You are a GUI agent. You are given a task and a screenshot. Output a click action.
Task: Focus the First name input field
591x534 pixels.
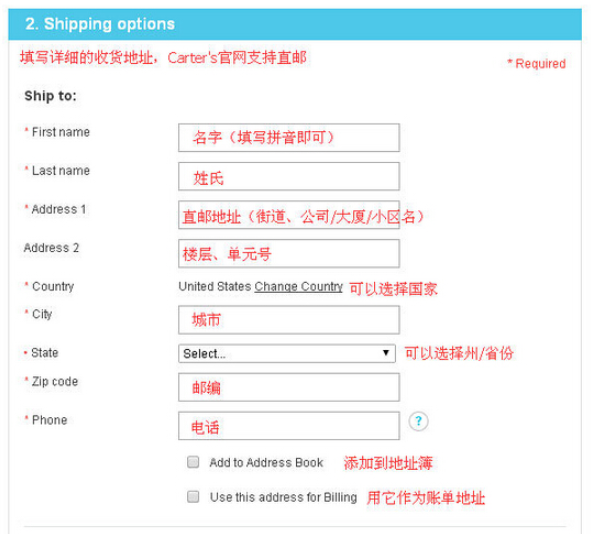pos(289,138)
